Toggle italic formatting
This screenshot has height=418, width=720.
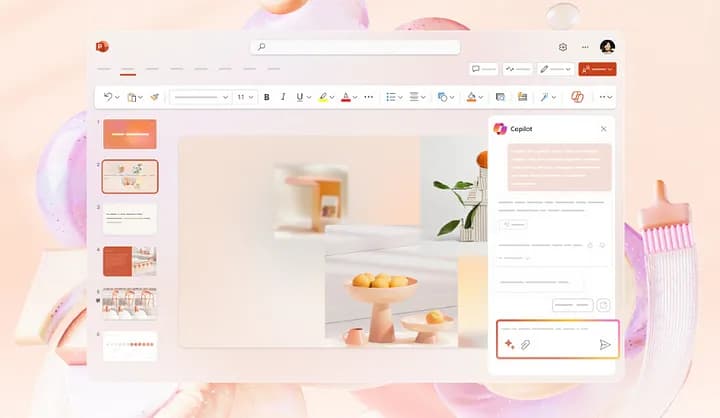click(x=283, y=97)
